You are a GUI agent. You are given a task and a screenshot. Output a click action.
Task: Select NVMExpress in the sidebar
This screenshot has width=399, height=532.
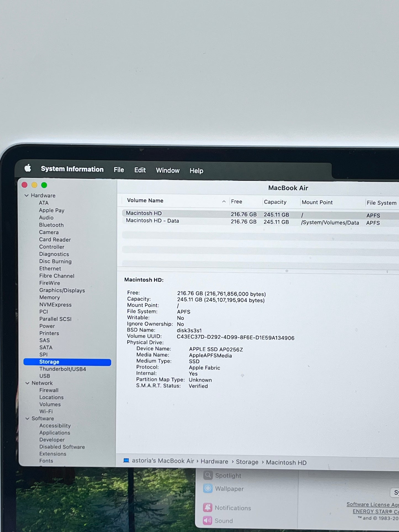[x=55, y=305]
